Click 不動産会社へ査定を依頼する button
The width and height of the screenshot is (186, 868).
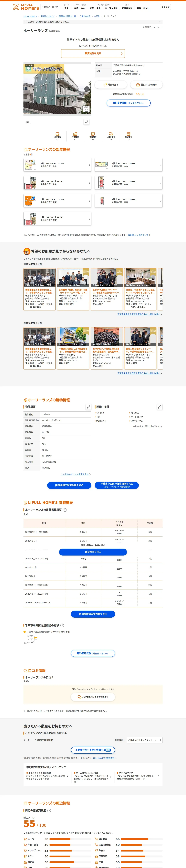[93, 750]
